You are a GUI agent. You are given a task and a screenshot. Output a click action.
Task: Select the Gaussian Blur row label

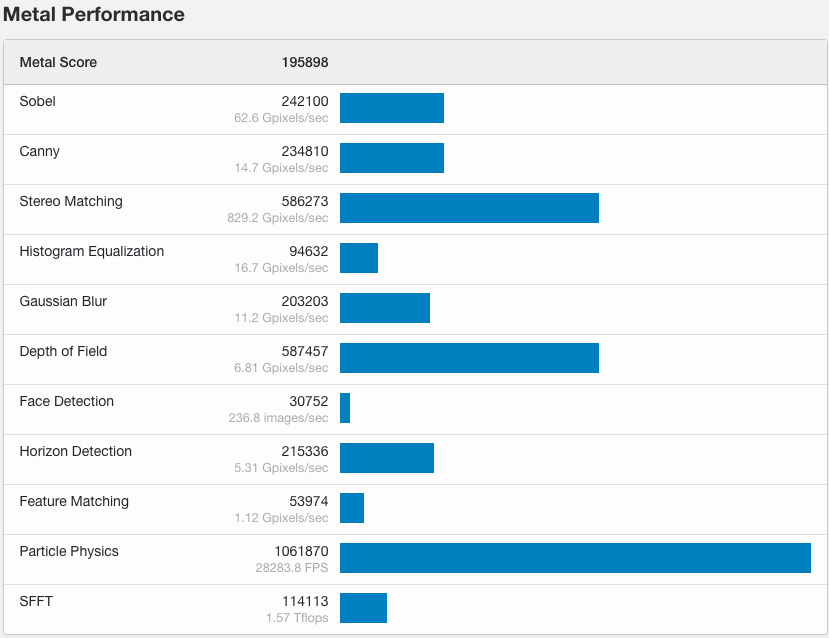63,301
